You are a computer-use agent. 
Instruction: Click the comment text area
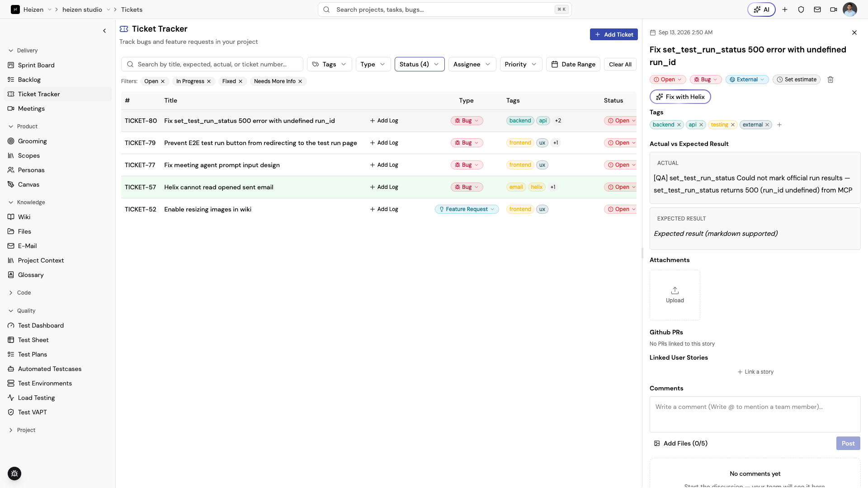click(x=755, y=414)
